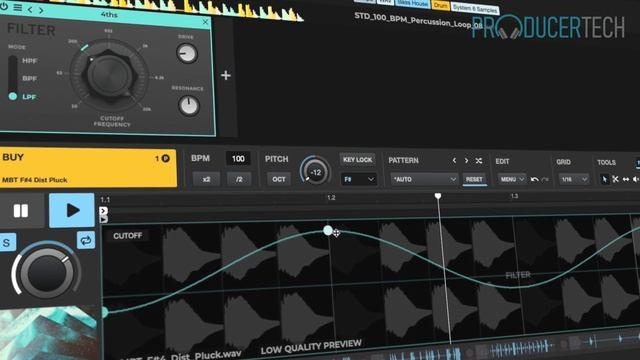Go to previous Filter preset arrow

pyautogui.click(x=30, y=9)
